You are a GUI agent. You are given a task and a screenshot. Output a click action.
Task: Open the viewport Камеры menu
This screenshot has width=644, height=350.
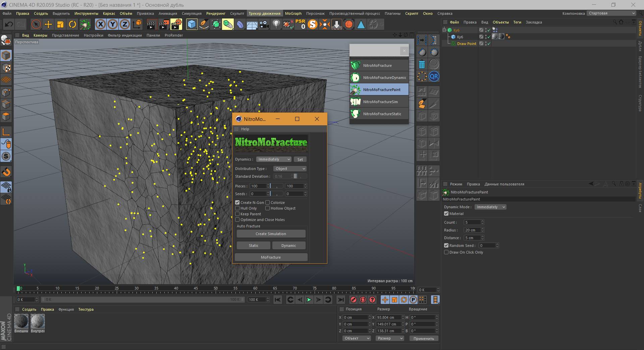[x=40, y=35]
